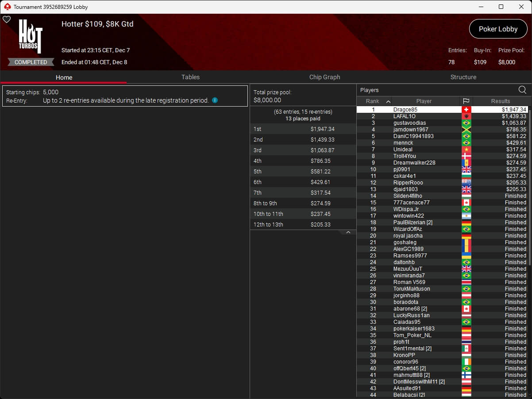Open the player search magnifier
The image size is (532, 399).
[x=522, y=90]
